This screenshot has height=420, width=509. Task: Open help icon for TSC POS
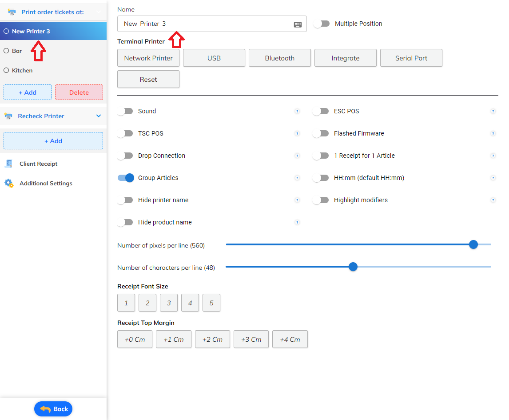(297, 133)
